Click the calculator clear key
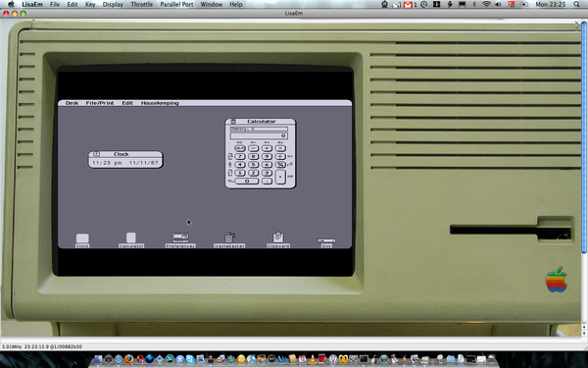The image size is (588, 368). (x=240, y=148)
